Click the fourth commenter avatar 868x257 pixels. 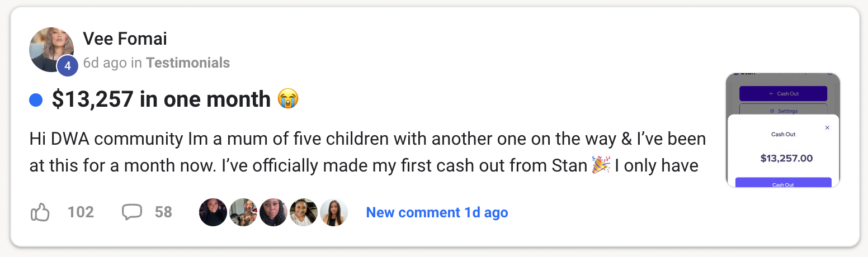tap(304, 212)
